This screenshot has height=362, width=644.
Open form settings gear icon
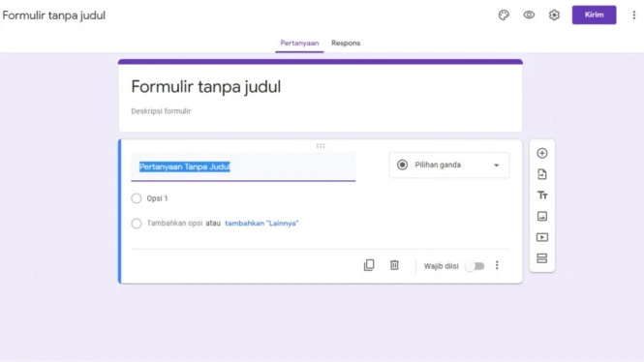pyautogui.click(x=554, y=15)
